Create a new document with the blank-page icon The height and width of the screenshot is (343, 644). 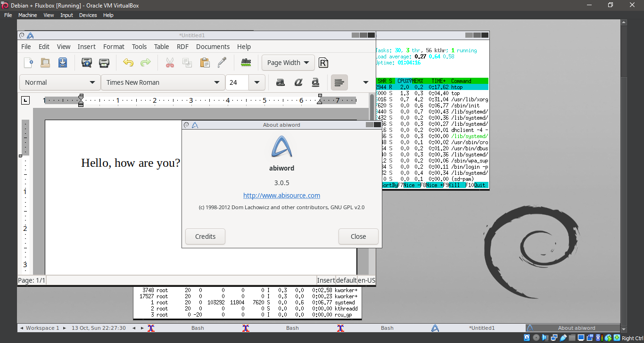coord(28,62)
